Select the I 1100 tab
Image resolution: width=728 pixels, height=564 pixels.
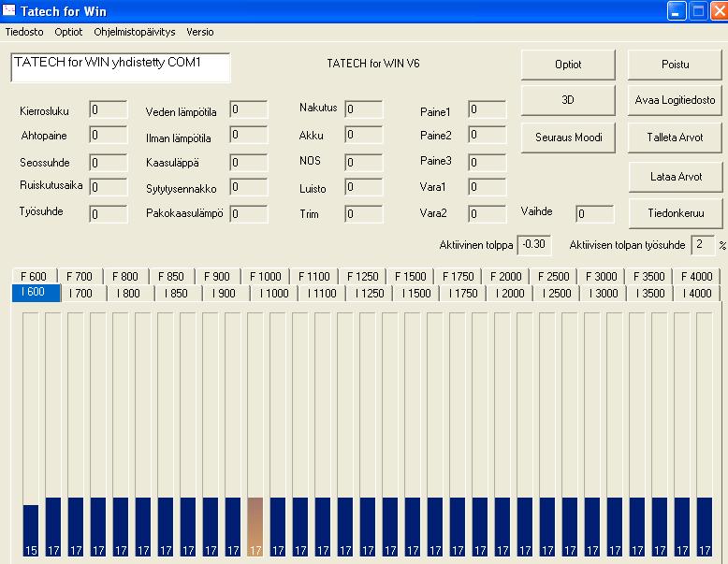tap(322, 294)
